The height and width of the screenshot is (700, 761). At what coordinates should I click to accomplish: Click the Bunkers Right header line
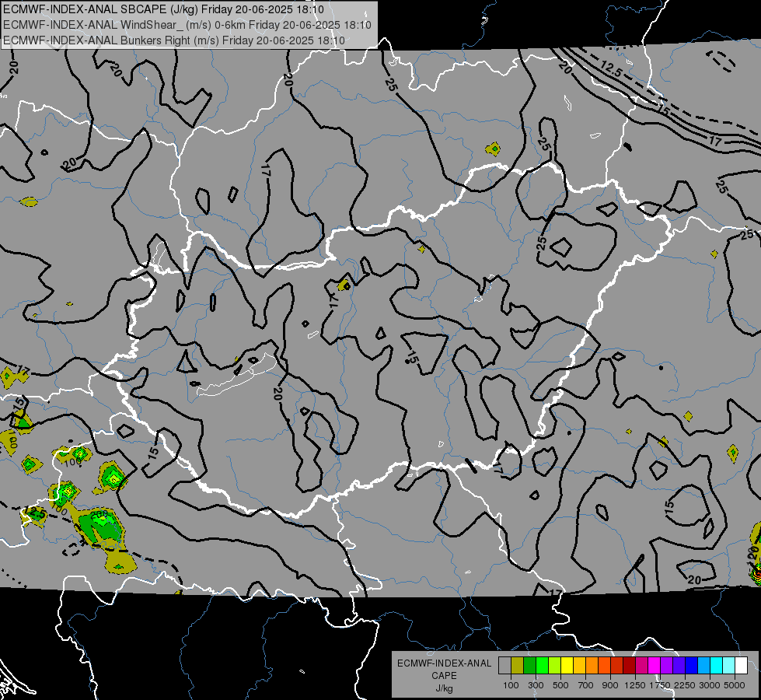pos(174,40)
